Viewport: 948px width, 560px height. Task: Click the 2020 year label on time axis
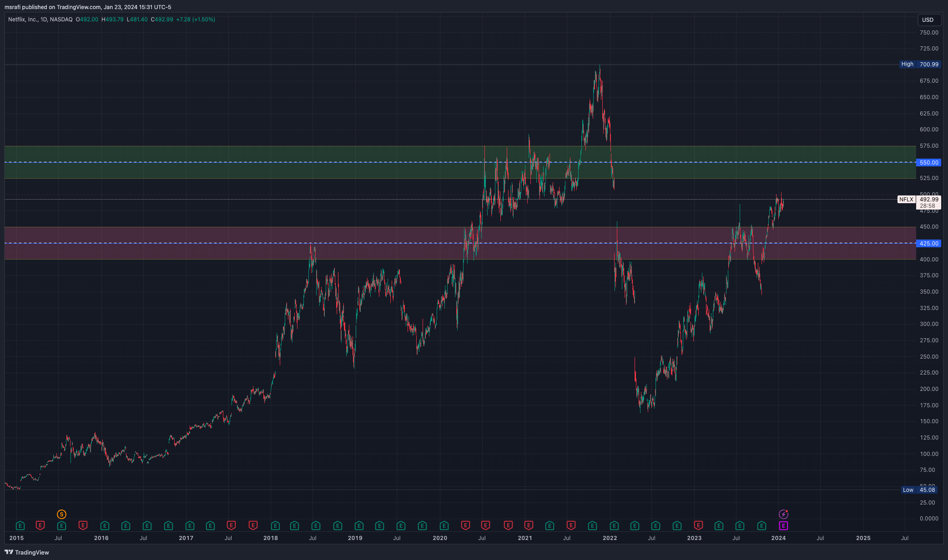click(440, 538)
